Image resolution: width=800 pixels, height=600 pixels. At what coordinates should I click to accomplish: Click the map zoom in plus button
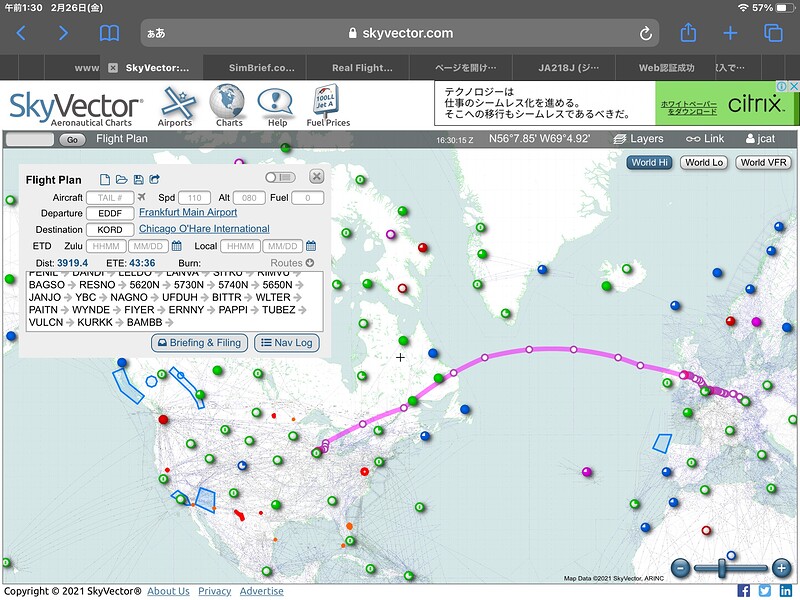[x=782, y=567]
